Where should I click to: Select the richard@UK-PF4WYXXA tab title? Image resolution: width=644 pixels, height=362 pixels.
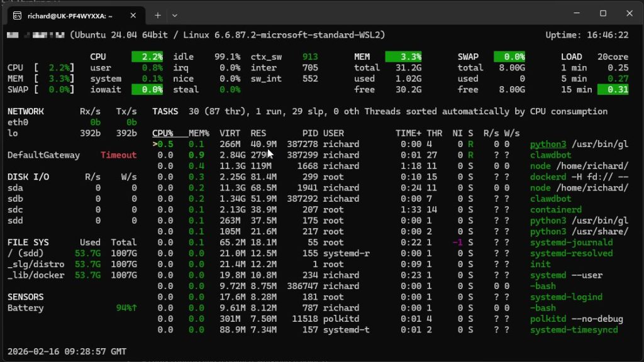(70, 15)
